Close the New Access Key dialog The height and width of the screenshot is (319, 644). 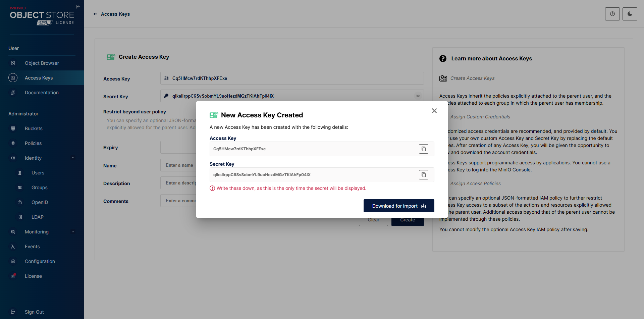coord(434,111)
